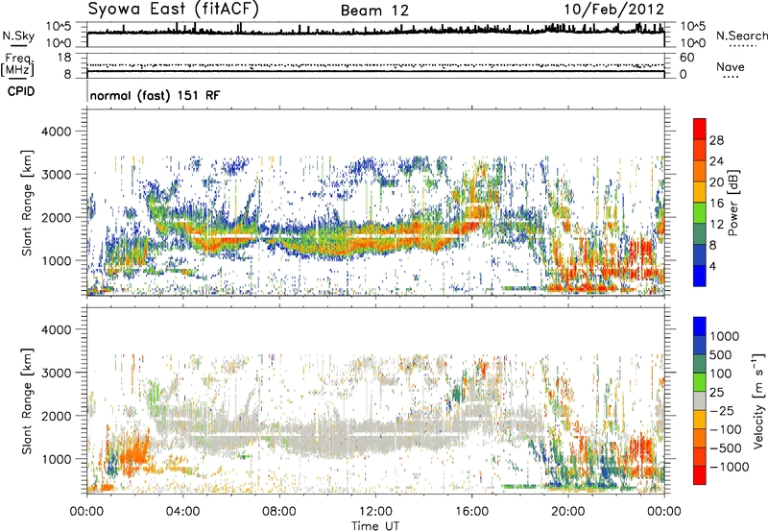
Task: Click the "N.Search" legend label
Action: coord(741,36)
